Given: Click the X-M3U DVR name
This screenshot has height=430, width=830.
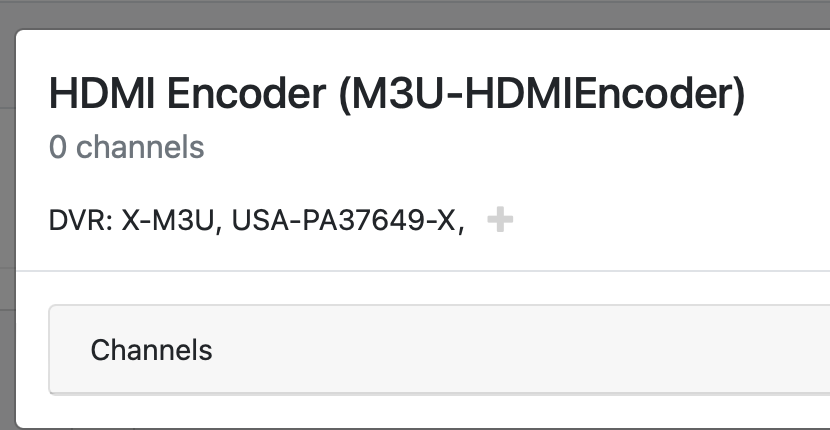Looking at the screenshot, I should (168, 221).
